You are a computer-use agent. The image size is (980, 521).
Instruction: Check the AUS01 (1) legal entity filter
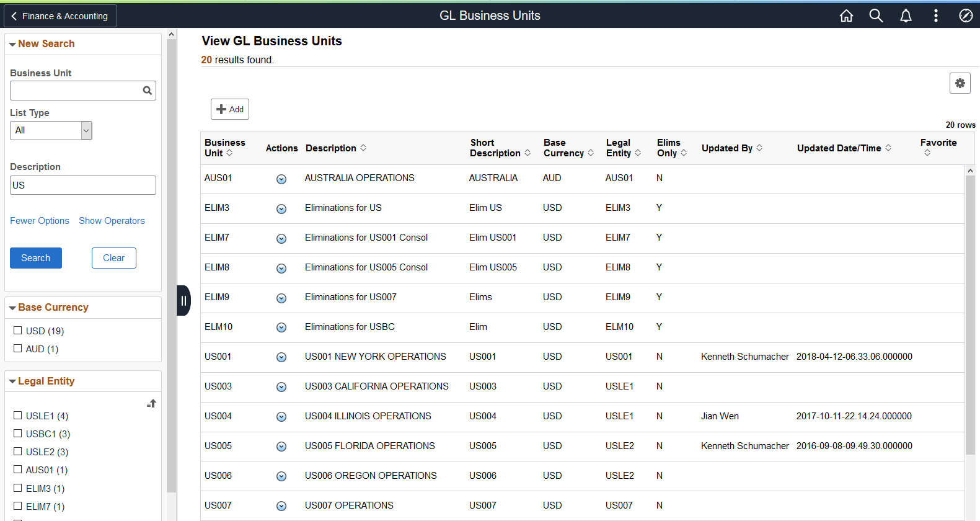pyautogui.click(x=18, y=470)
